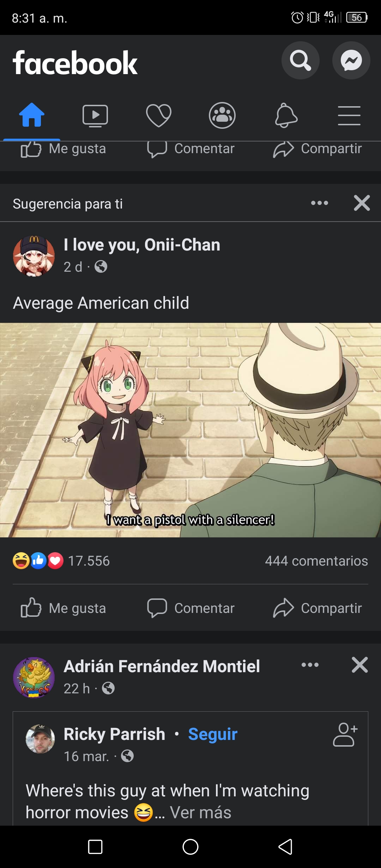Open the Notifications bell tab
381x868 pixels.
pos(286,115)
